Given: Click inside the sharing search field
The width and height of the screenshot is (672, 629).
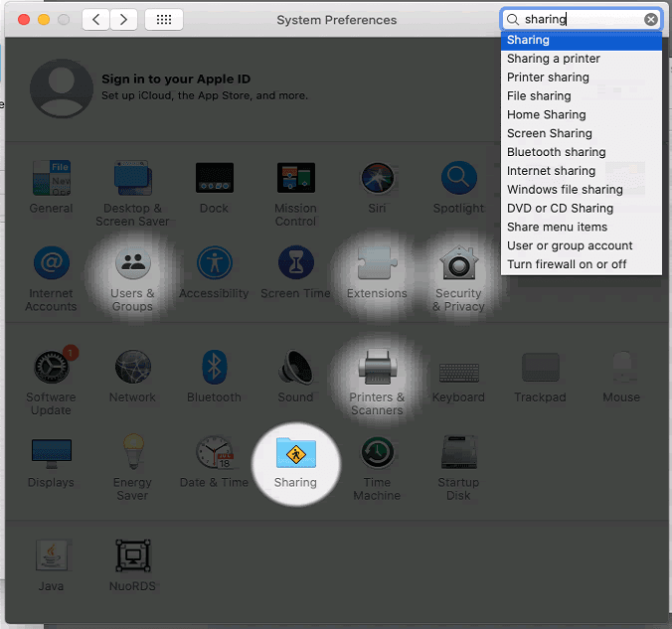Looking at the screenshot, I should tap(582, 19).
